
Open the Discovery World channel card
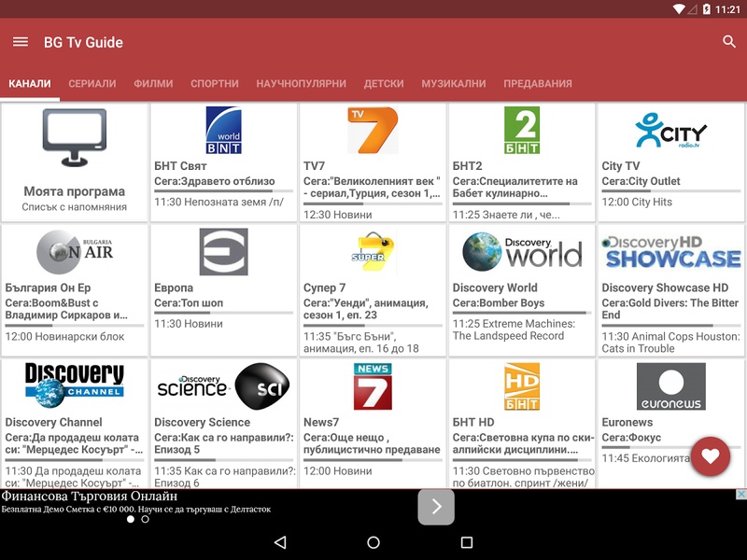pyautogui.click(x=522, y=289)
